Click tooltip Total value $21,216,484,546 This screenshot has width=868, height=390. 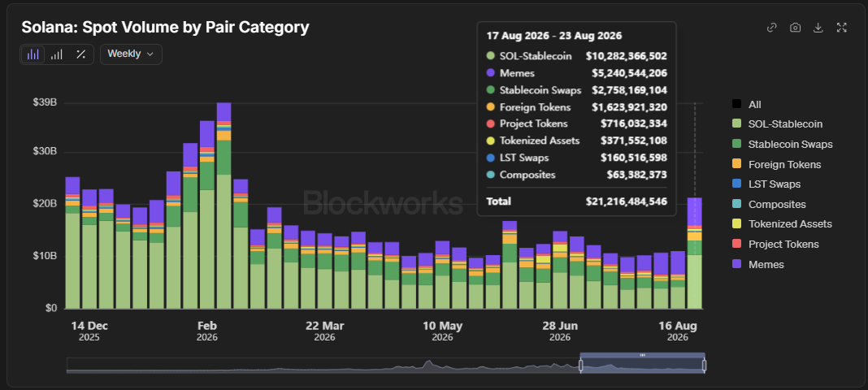[626, 201]
